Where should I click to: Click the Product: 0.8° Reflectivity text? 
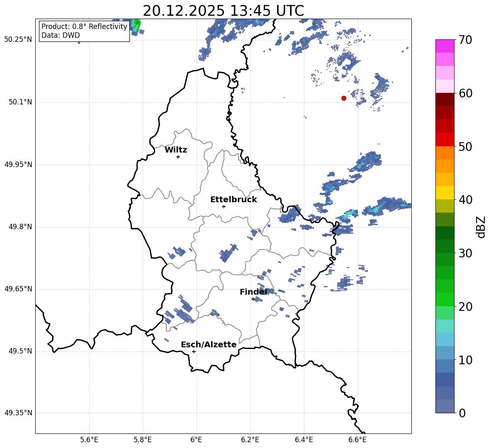tap(84, 26)
